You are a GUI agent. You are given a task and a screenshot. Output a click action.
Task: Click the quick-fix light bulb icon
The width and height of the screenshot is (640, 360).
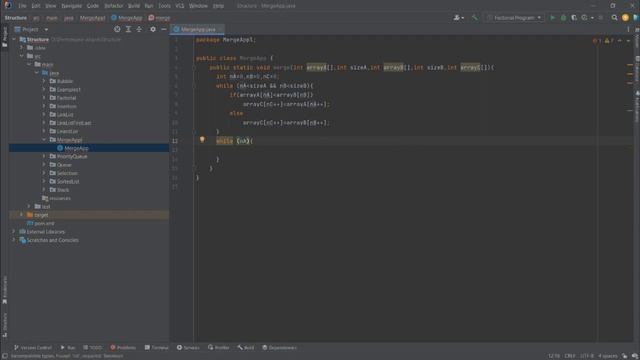pos(202,140)
